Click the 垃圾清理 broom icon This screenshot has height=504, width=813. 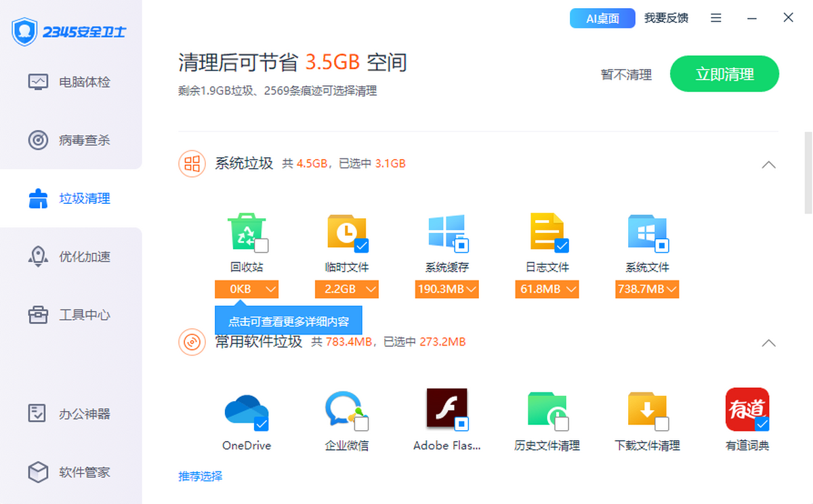coord(38,198)
